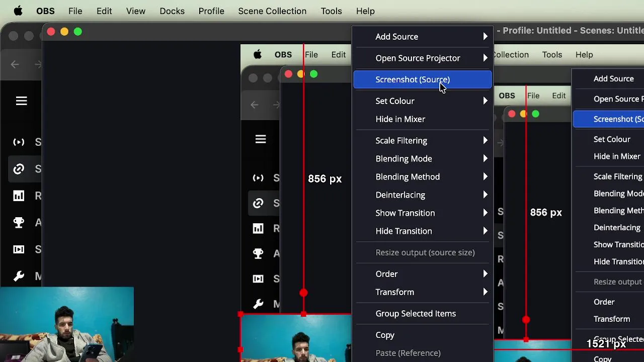This screenshot has height=362, width=644.
Task: Click the round red handle on the preview guide line
Action: (303, 293)
